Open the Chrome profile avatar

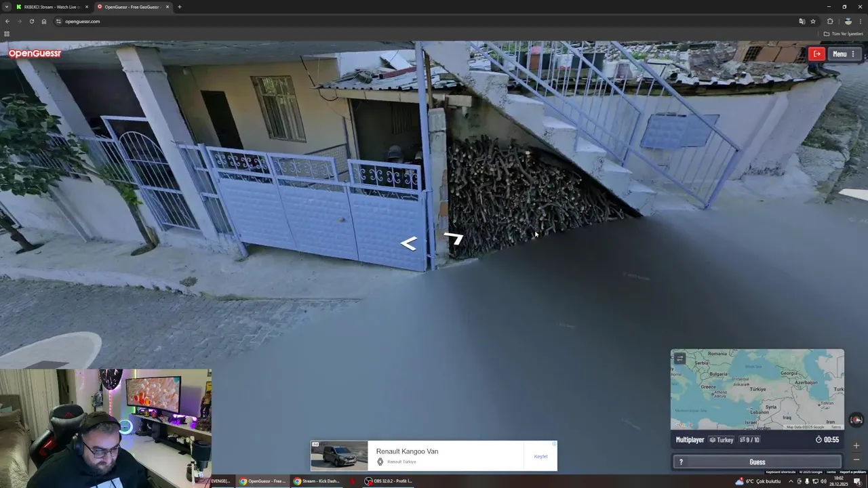[848, 21]
